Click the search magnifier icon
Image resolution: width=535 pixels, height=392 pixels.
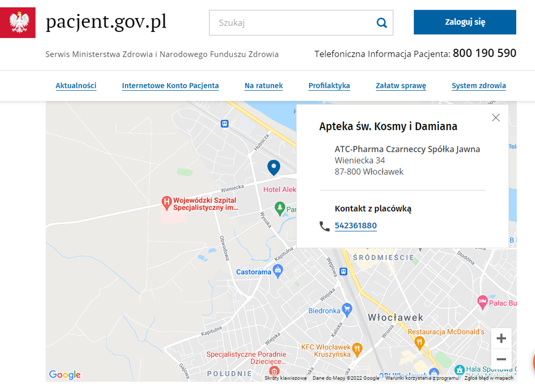coord(381,23)
